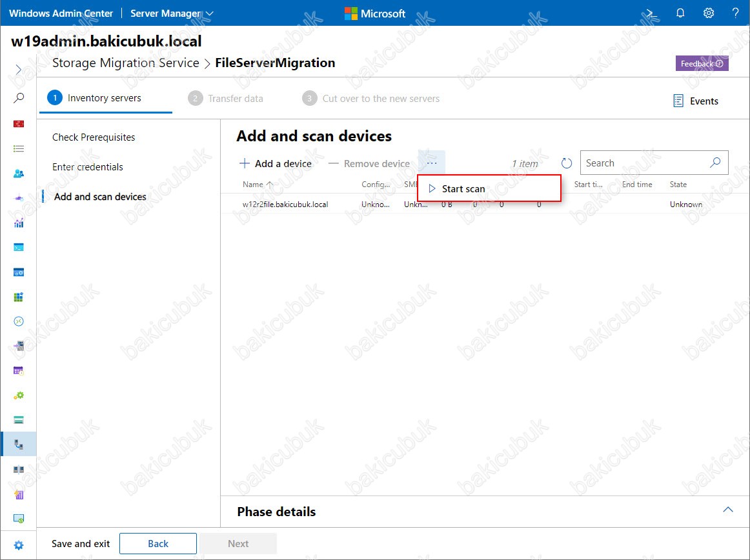The height and width of the screenshot is (560, 750).
Task: Click the Back button
Action: click(x=158, y=544)
